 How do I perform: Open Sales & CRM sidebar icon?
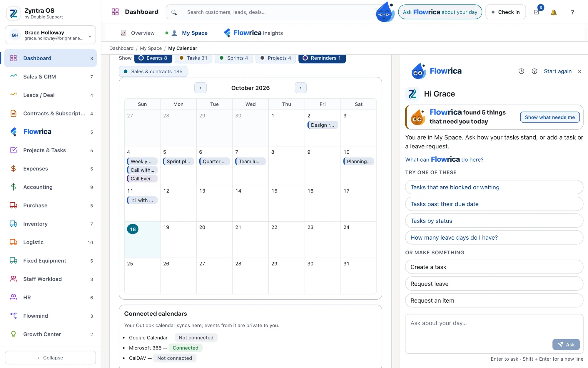pos(14,76)
